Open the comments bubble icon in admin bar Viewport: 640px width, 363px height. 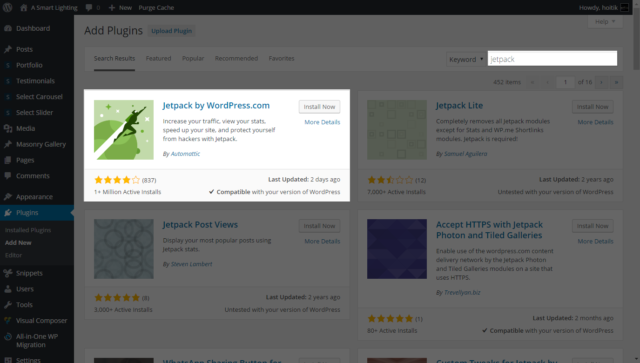point(89,7)
